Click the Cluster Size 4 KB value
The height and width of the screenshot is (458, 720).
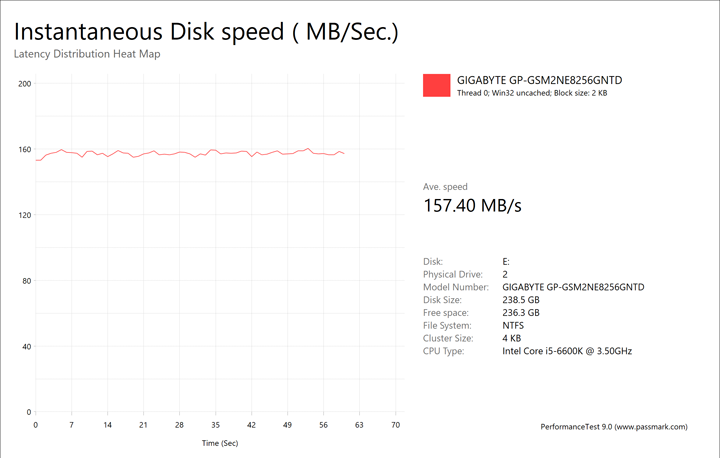point(513,338)
